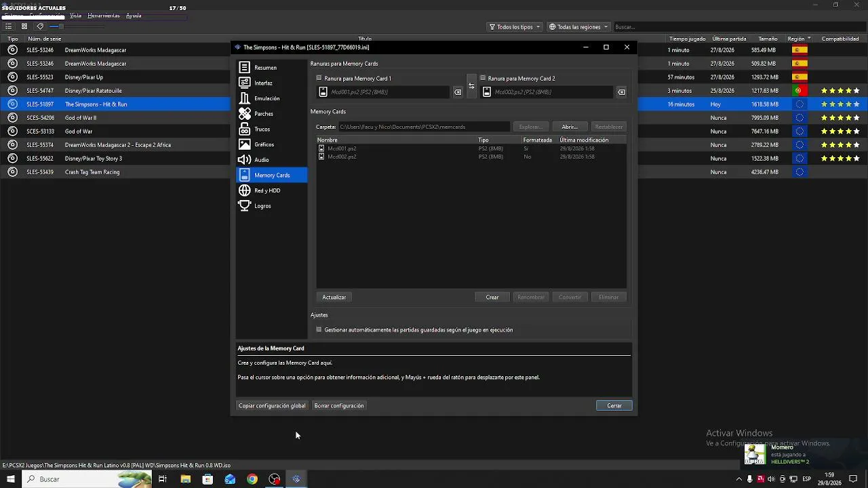Click the Crear memory card button

tap(492, 297)
